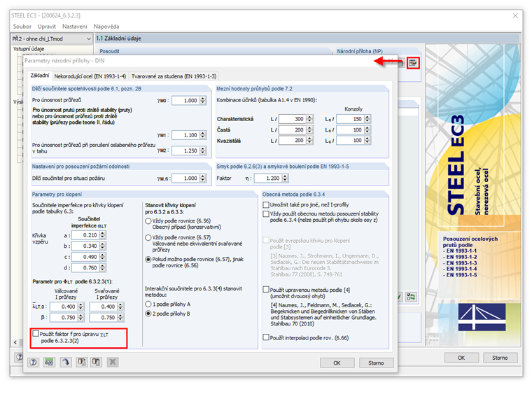Screen dimensions: 532x399
Task: Select '1 podle přílohy A' method
Action: 148,304
